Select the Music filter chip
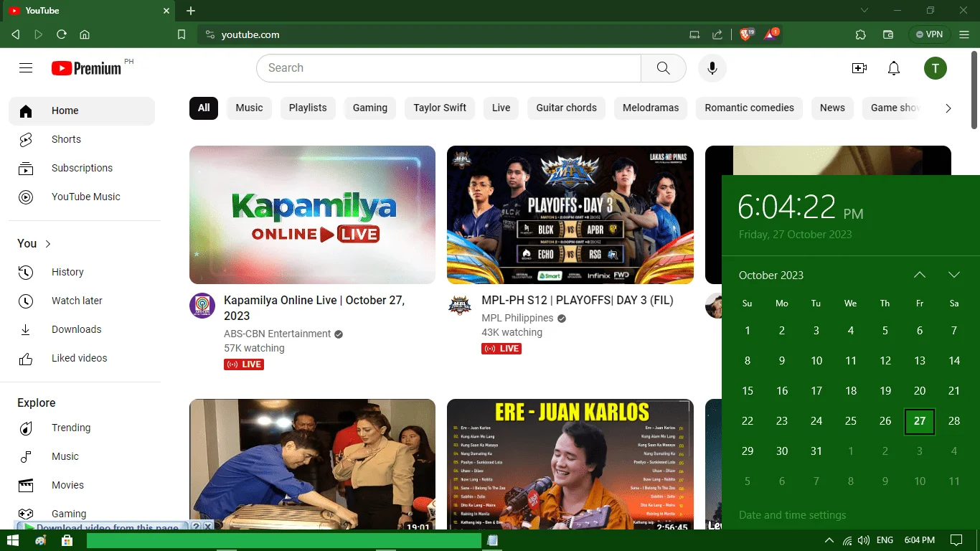This screenshot has width=980, height=551. point(249,108)
